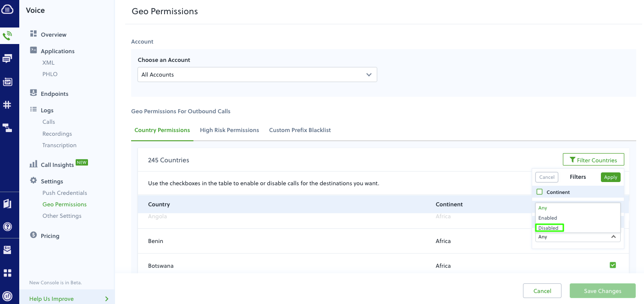Screen dimensions: 644x304
Task: Open the apps grid icon in left rail
Action: pyautogui.click(x=7, y=273)
